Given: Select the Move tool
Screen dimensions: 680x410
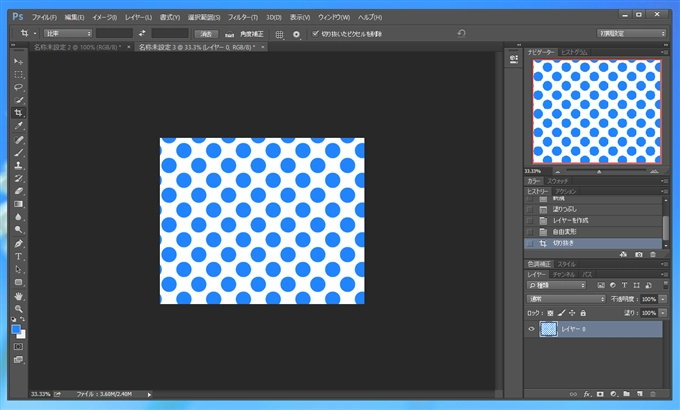Looking at the screenshot, I should pos(18,62).
